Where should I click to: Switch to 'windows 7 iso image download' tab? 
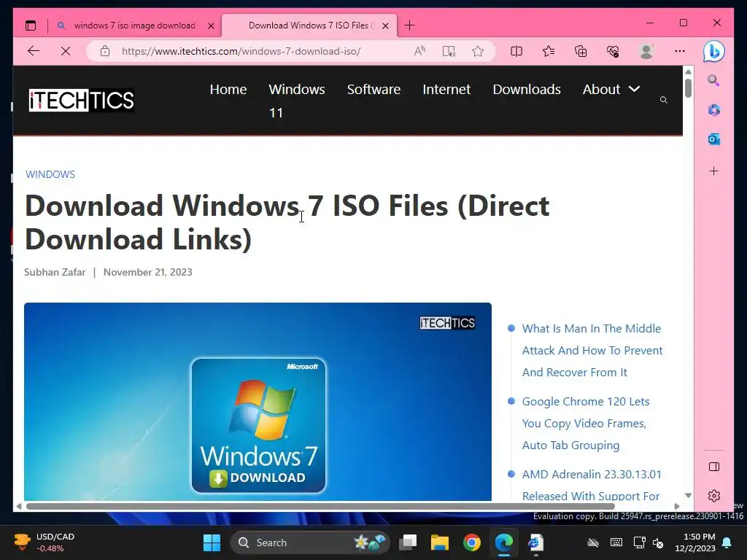135,26
